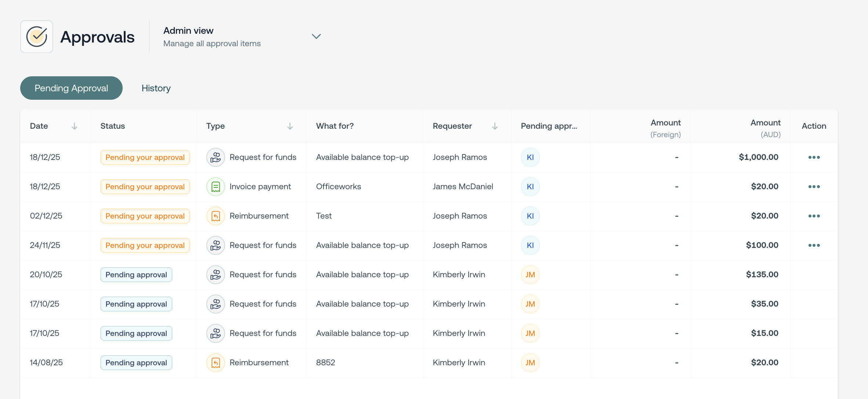868x399 pixels.
Task: Click Pending approval badge on 14/08/25 row
Action: (136, 363)
